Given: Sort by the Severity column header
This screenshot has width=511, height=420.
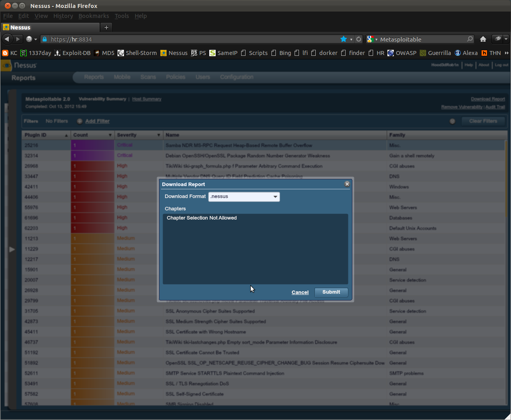Looking at the screenshot, I should [139, 135].
